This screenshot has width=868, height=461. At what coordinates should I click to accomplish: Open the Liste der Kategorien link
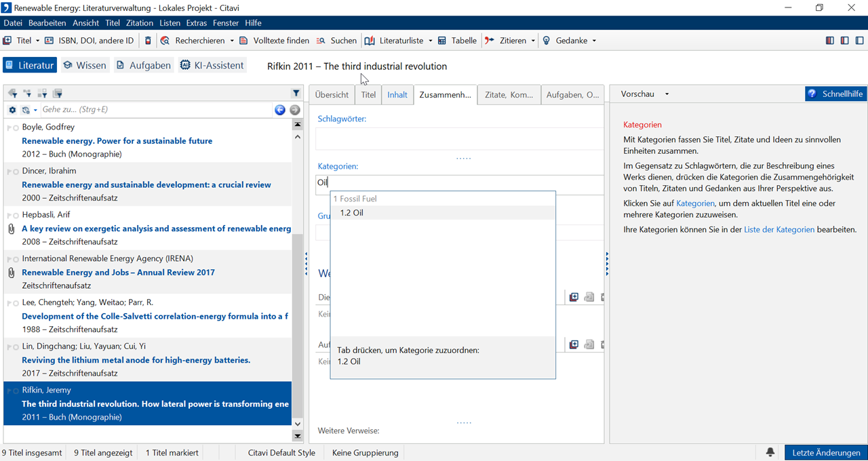tap(778, 229)
